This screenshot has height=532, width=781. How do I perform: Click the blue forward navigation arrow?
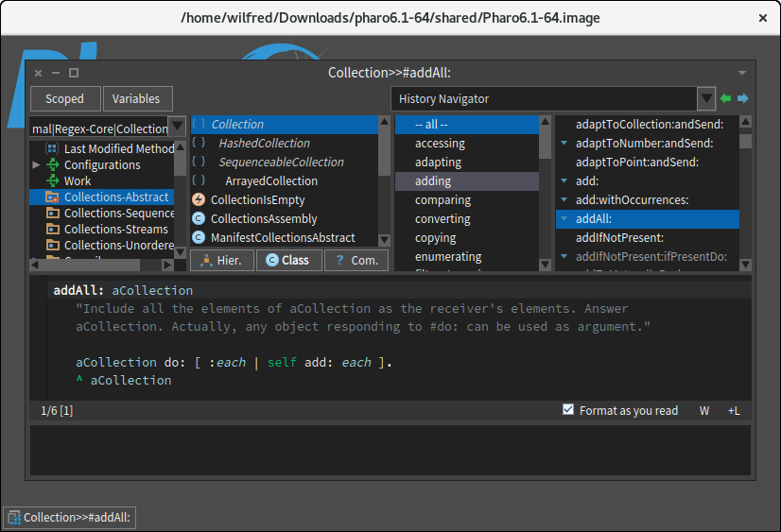click(742, 98)
